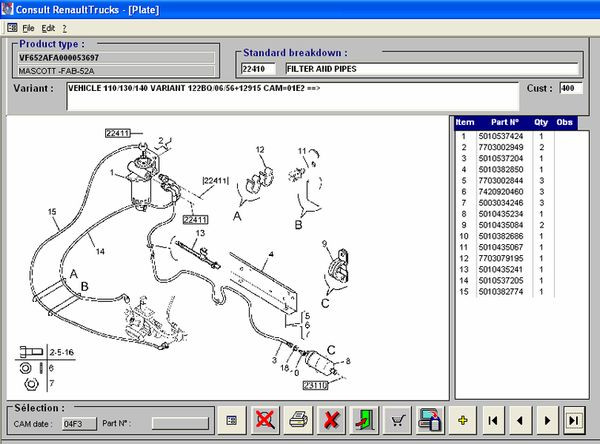Click the CAM date field

pyautogui.click(x=75, y=424)
